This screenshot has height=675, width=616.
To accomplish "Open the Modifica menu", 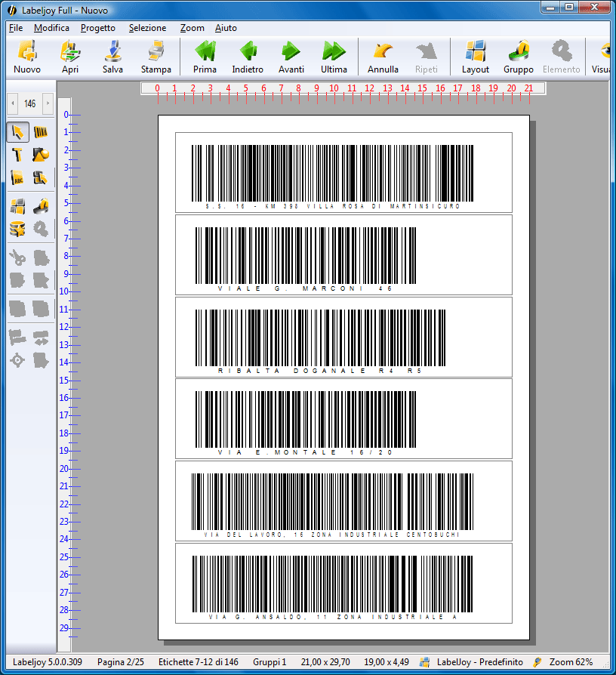I will (51, 28).
